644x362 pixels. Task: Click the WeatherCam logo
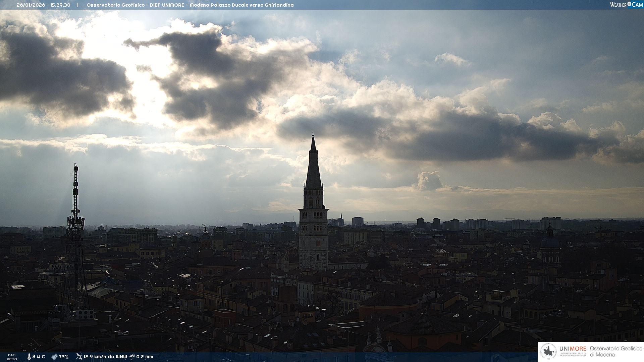[626, 5]
